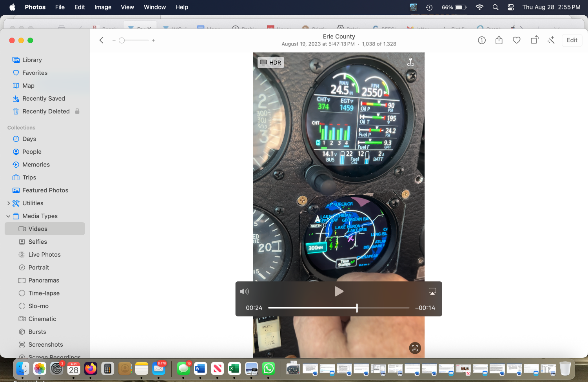Open People collection

tap(45, 152)
